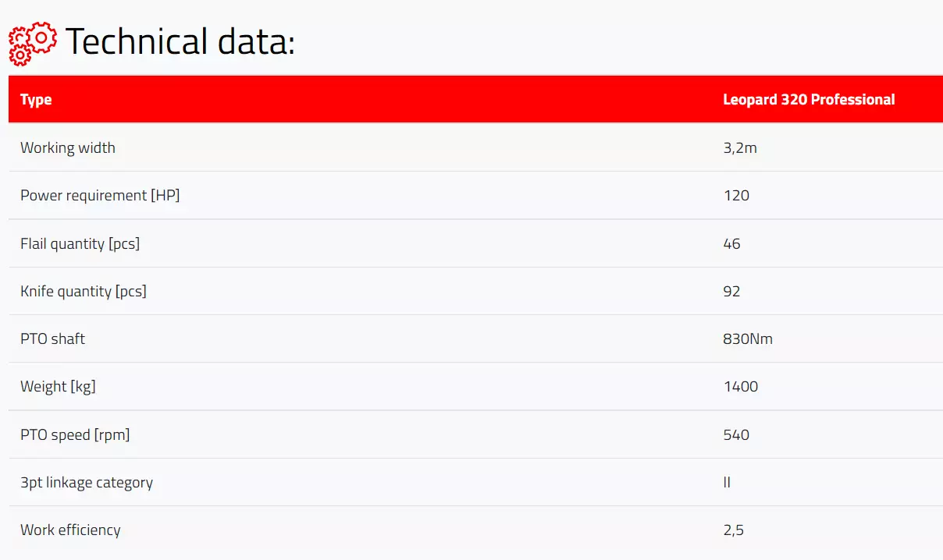Click the 830Nm PTO shaft value

(748, 339)
